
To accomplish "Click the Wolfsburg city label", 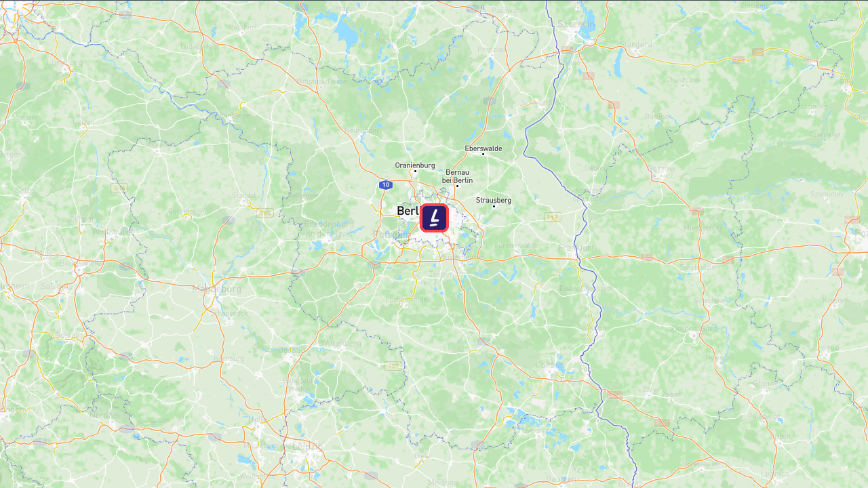I will click(111, 231).
